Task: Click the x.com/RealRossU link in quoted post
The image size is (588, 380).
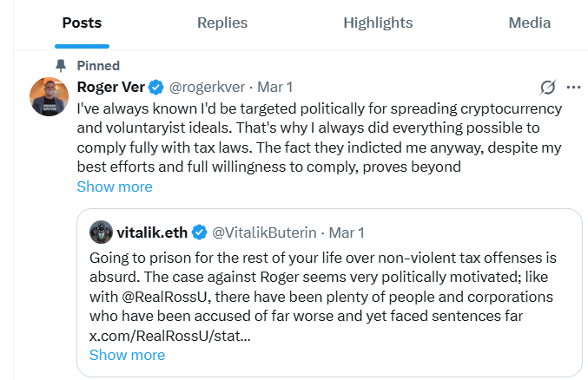Action: click(x=170, y=335)
